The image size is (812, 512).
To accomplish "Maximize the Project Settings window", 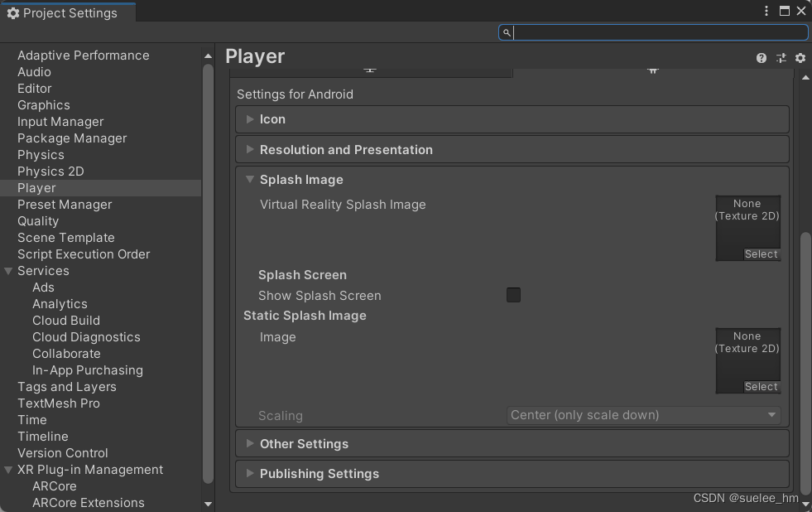I will [785, 11].
